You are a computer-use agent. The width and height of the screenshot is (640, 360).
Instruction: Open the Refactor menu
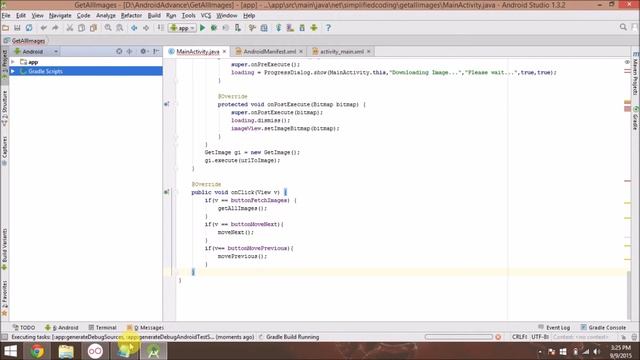click(x=131, y=16)
